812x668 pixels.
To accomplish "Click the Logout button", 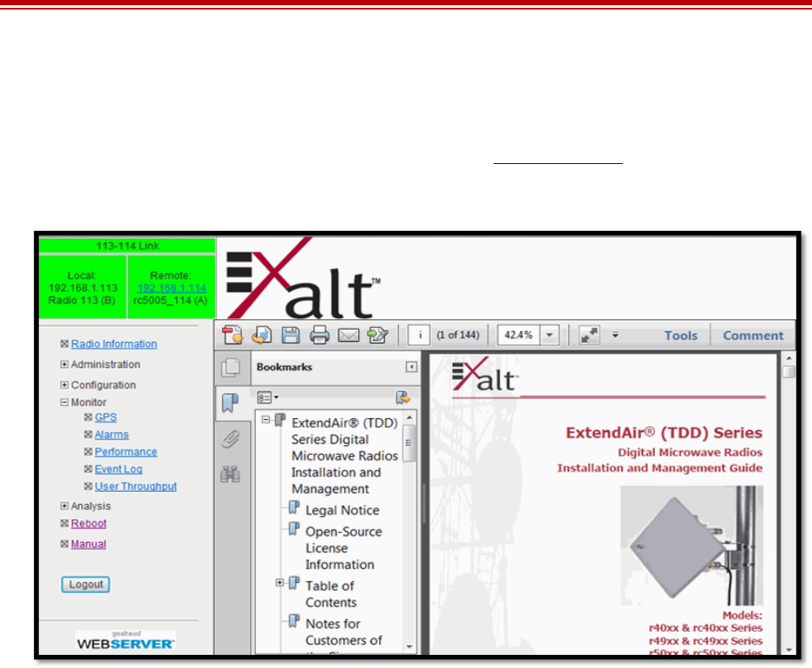I will [x=85, y=585].
